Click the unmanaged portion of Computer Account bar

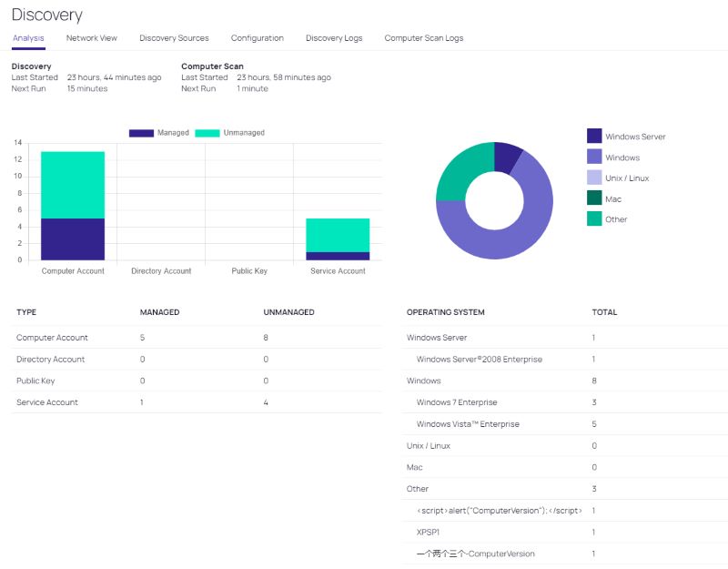click(73, 185)
